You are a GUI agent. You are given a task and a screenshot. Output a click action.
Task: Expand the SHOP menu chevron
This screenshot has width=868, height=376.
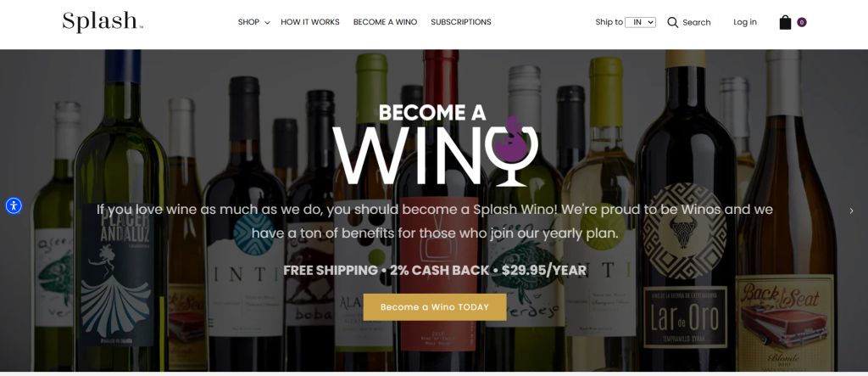(x=267, y=23)
